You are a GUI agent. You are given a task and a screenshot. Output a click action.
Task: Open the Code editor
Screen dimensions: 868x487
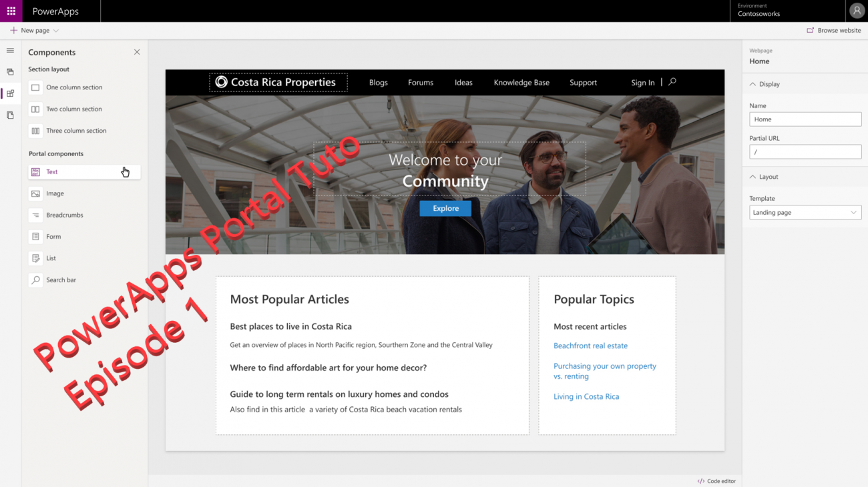pos(716,481)
